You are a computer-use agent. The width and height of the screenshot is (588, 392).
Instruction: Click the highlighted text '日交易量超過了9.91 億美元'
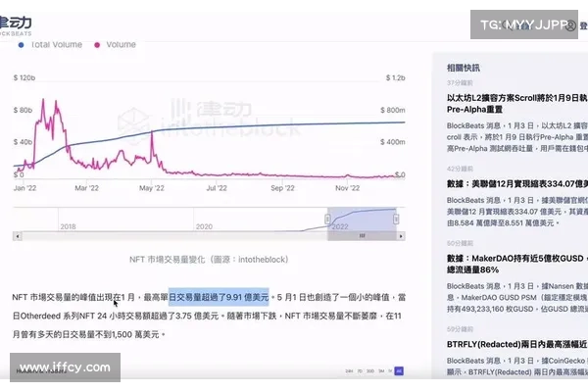coord(219,297)
